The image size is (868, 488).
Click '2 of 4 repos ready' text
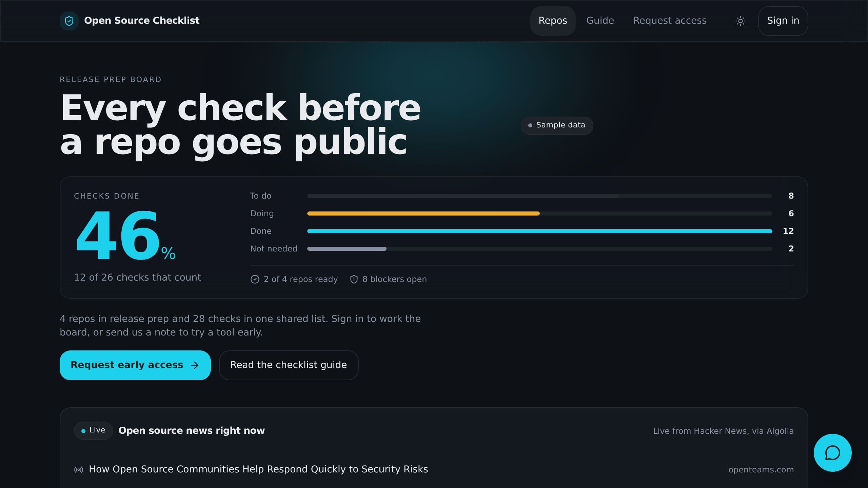tap(301, 279)
